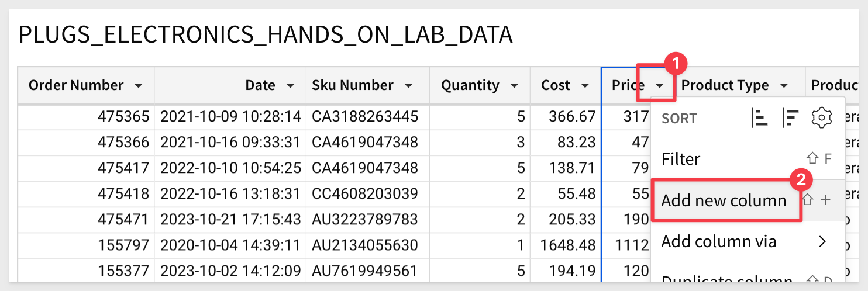Image resolution: width=868 pixels, height=291 pixels.
Task: Expand the Date column menu arrow
Action: 290,86
